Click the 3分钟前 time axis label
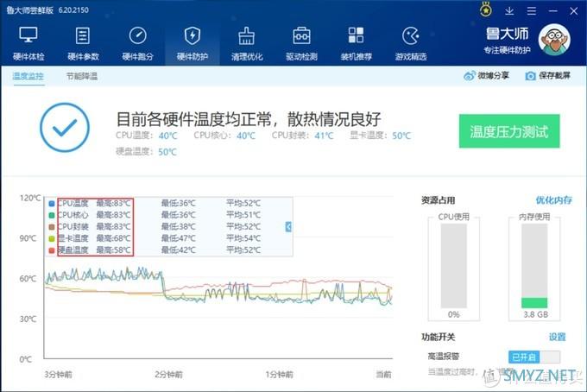 point(58,375)
